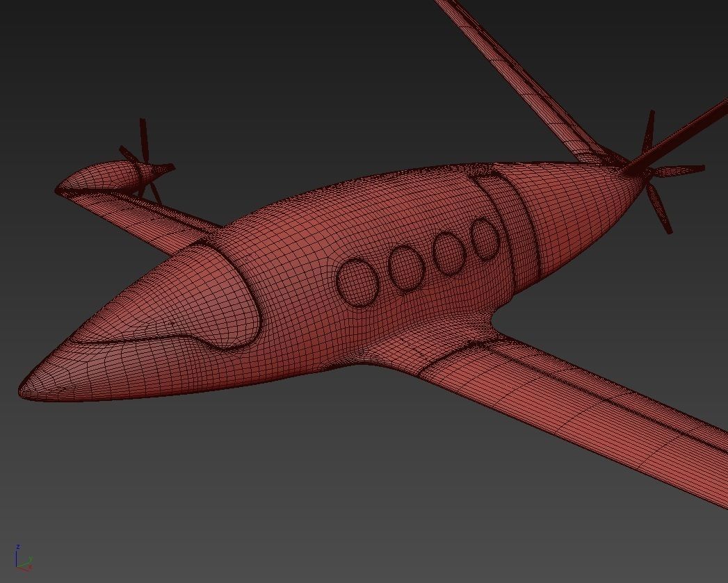Select the rearmost round cabin window
This screenshot has height=583, width=728.
[485, 238]
